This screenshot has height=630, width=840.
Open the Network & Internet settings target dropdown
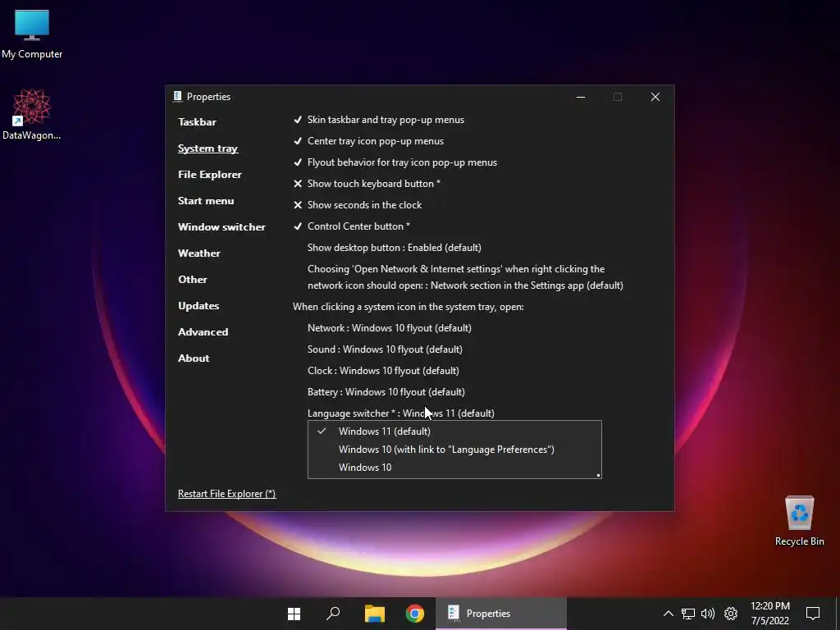pos(465,277)
